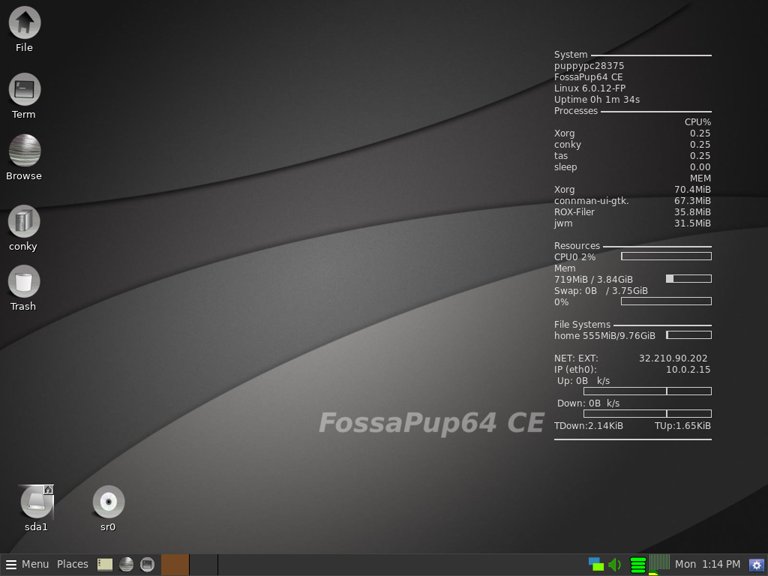The width and height of the screenshot is (768, 576).
Task: Open the Menu button on the taskbar
Action: (x=27, y=564)
